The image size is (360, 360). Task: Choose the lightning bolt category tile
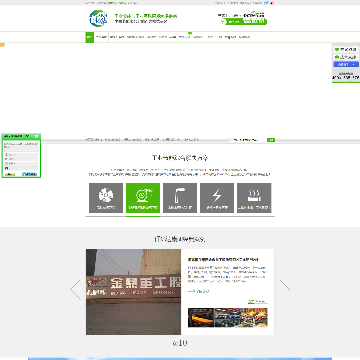tap(217, 198)
